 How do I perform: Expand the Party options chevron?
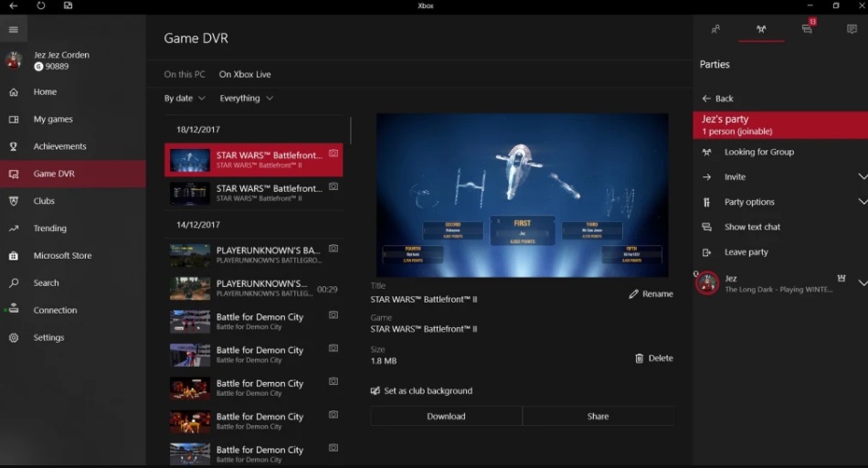[x=863, y=202]
